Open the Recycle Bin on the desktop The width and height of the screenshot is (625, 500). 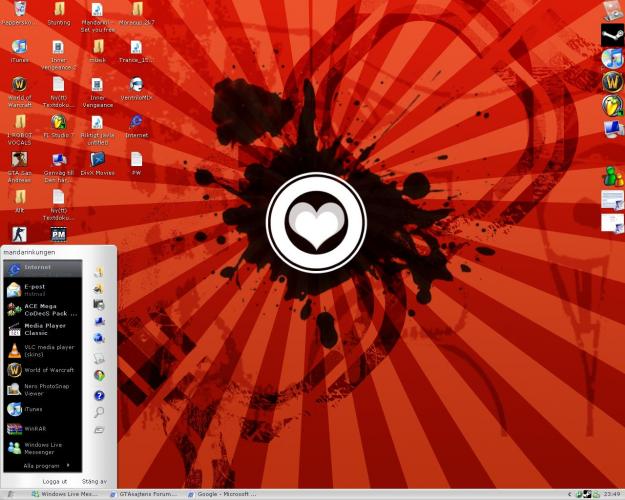pos(19,10)
